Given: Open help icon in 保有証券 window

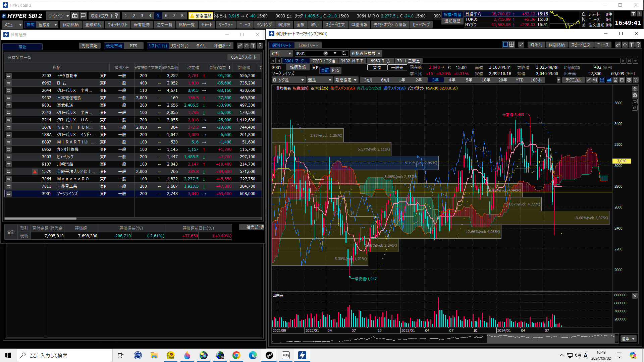Looking at the screenshot, I should pos(260,46).
